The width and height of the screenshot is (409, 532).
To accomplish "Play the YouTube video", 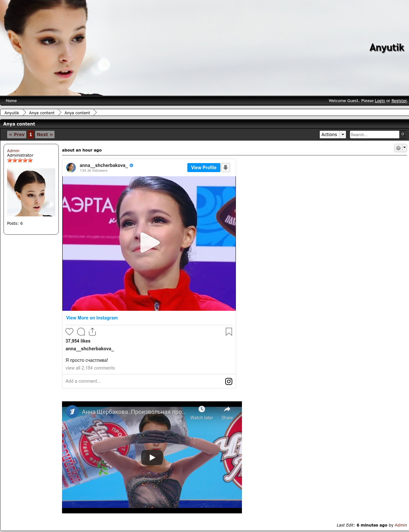I will point(152,458).
